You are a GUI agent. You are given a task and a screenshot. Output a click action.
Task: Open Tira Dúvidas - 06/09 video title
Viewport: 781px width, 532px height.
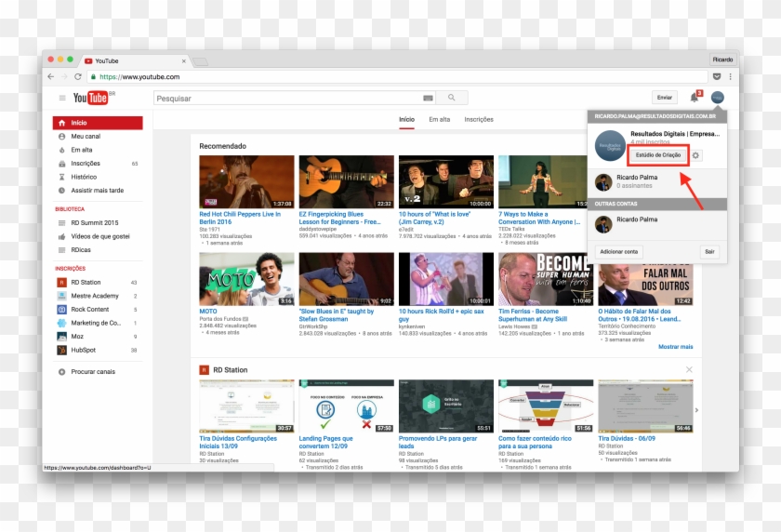tap(627, 438)
